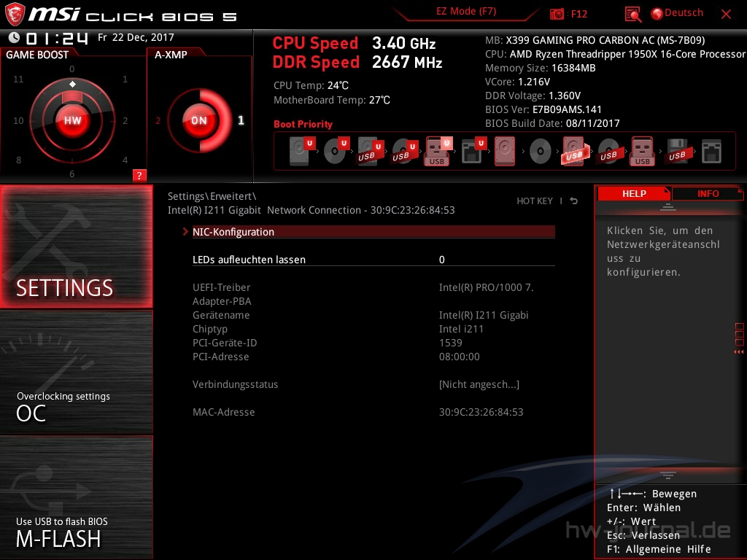The image size is (747, 560).
Task: Take a screenshot with the F12 camera icon
Action: pyautogui.click(x=557, y=14)
